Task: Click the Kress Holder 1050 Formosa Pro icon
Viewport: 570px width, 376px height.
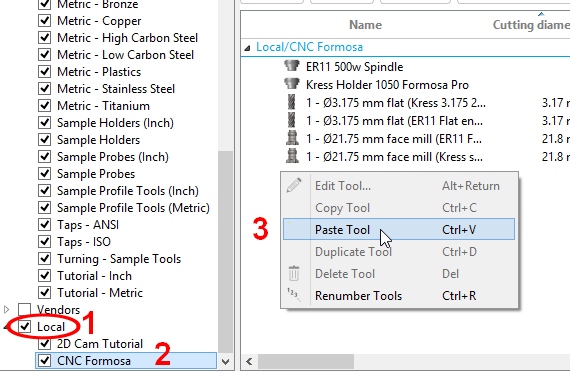Action: tap(292, 84)
